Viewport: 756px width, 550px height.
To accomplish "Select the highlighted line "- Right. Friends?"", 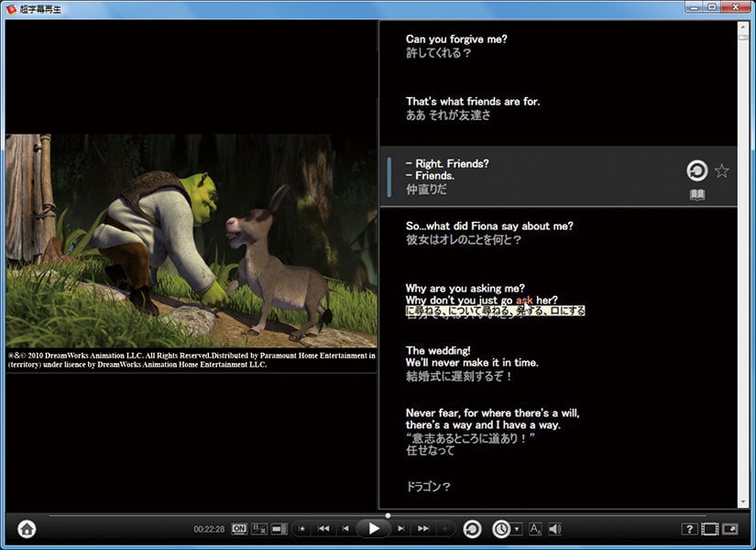I will coord(447,163).
